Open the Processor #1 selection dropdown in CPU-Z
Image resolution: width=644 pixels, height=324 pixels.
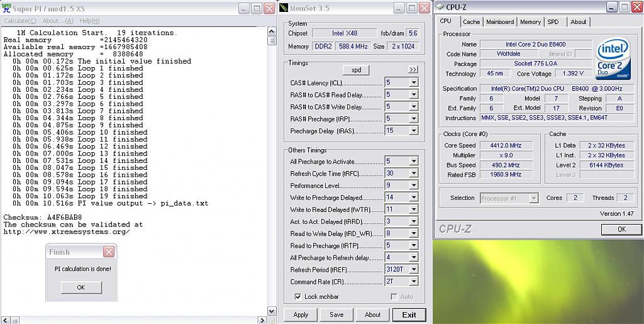533,198
